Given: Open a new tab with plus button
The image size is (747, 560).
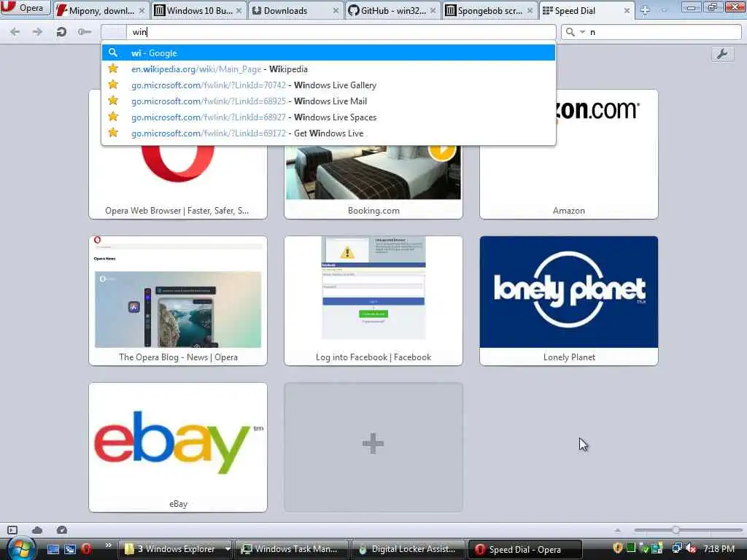Looking at the screenshot, I should click(x=645, y=10).
